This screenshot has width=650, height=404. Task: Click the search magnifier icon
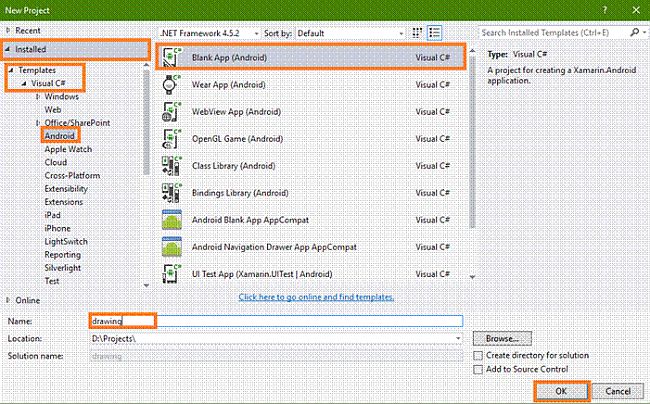[634, 32]
